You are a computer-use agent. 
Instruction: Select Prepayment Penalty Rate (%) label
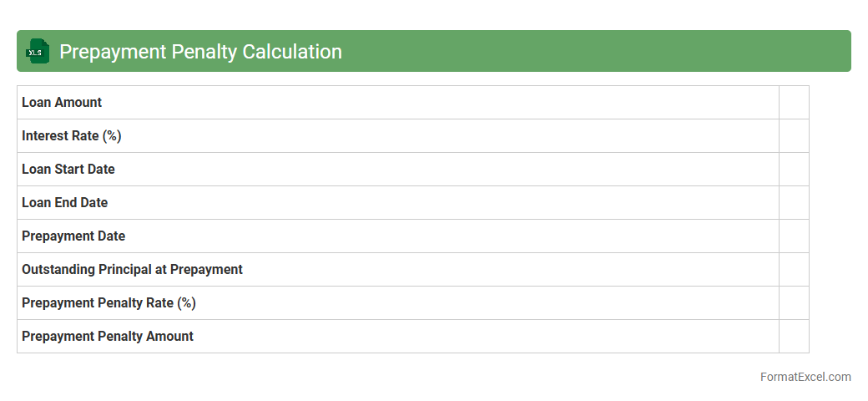[x=108, y=302]
